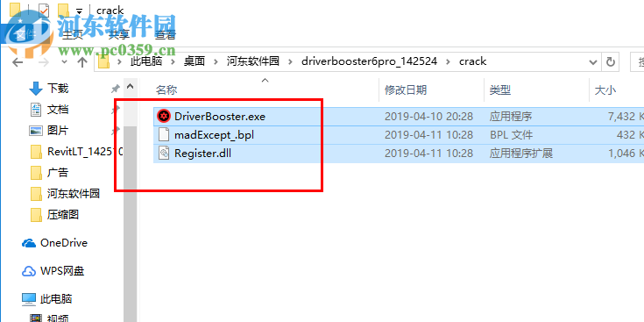The width and height of the screenshot is (644, 322).
Task: Click the WPS网盘 cloud icon
Action: pos(29,271)
